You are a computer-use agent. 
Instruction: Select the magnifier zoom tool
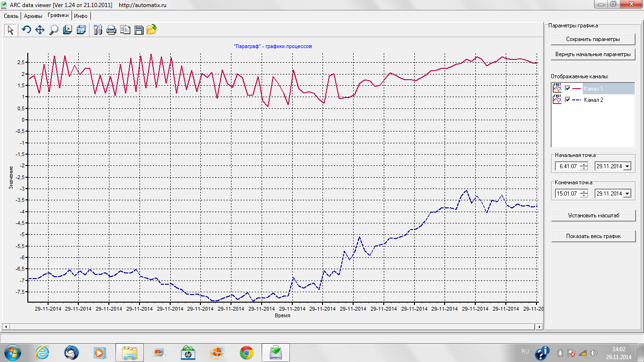pos(54,30)
